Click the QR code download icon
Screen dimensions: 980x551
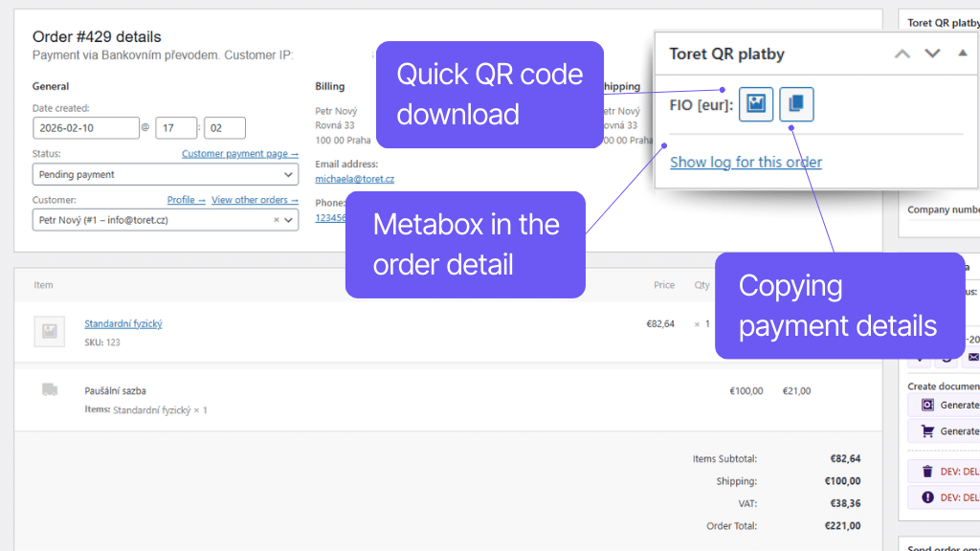tap(755, 104)
